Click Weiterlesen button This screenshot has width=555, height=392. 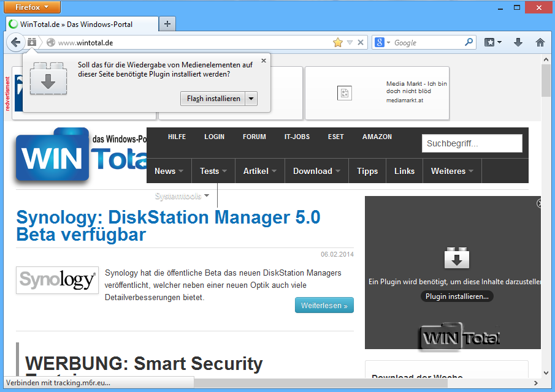(x=324, y=305)
